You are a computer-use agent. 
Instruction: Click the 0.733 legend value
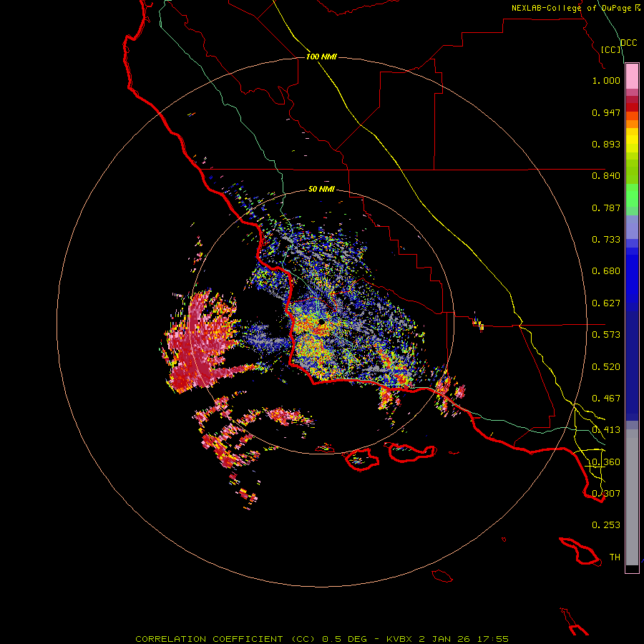(x=606, y=240)
